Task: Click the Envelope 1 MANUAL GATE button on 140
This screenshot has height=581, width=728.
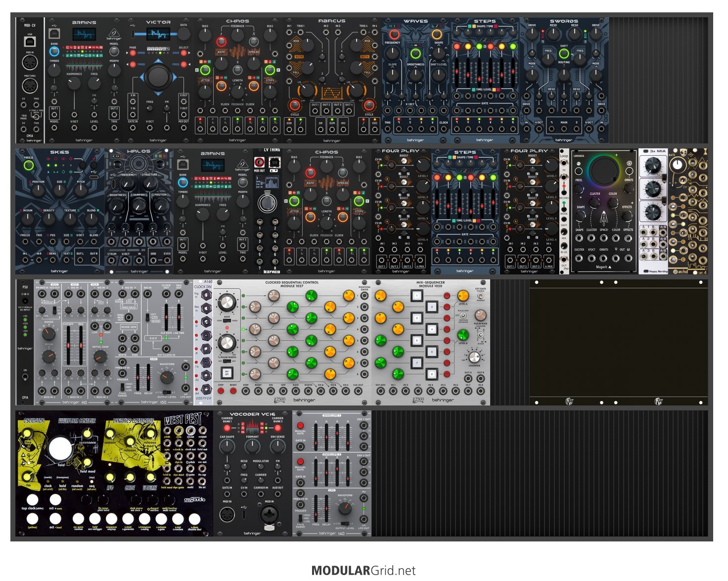Action: [300, 426]
